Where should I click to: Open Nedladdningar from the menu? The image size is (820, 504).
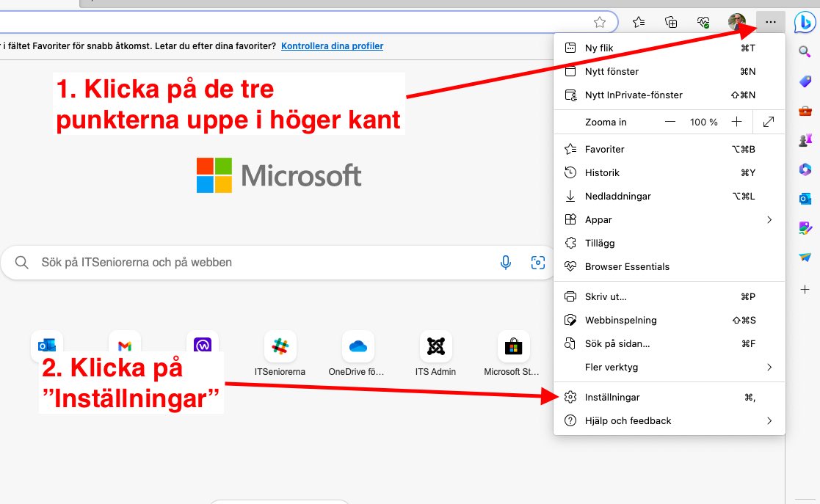(670, 196)
